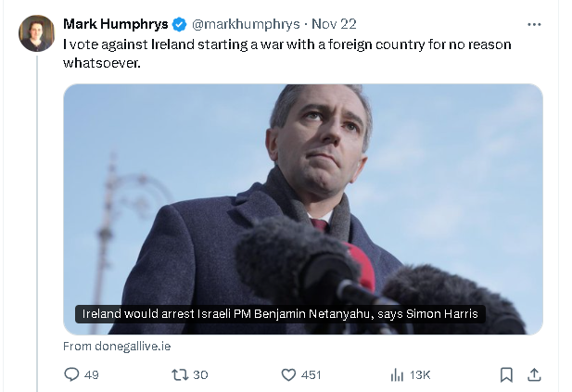Share the tweet via the share icon
572x392 pixels.
(x=534, y=374)
